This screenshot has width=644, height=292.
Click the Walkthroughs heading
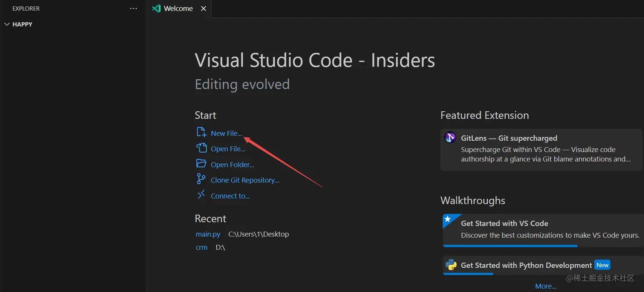point(473,200)
